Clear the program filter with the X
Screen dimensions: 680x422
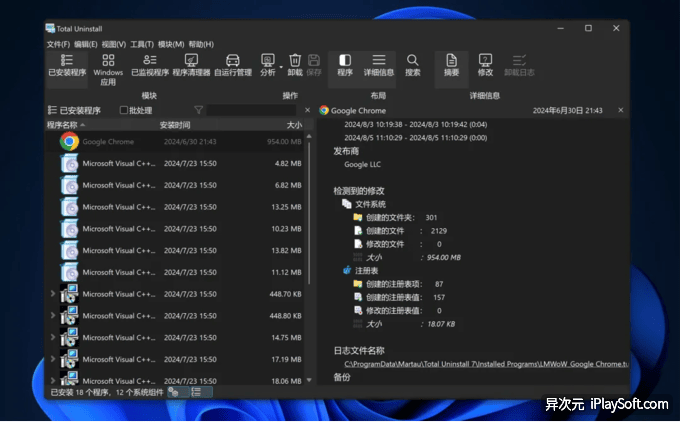[x=307, y=110]
